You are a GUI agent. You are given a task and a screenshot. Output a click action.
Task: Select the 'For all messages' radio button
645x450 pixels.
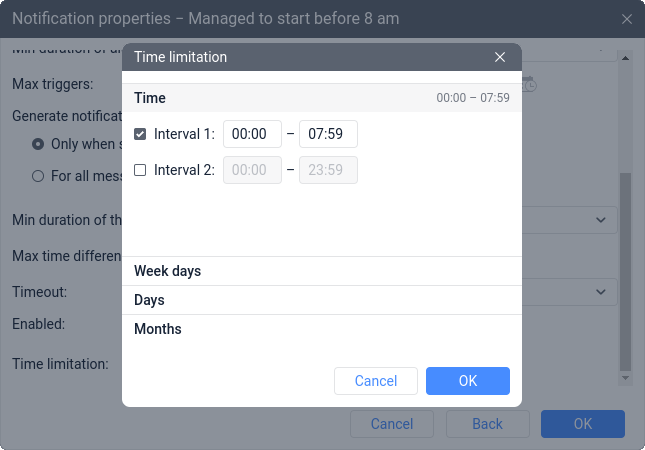(38, 176)
